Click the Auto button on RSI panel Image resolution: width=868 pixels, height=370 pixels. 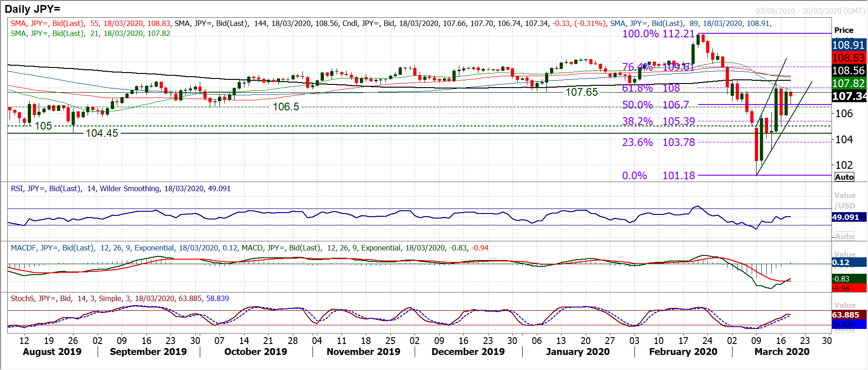click(844, 236)
